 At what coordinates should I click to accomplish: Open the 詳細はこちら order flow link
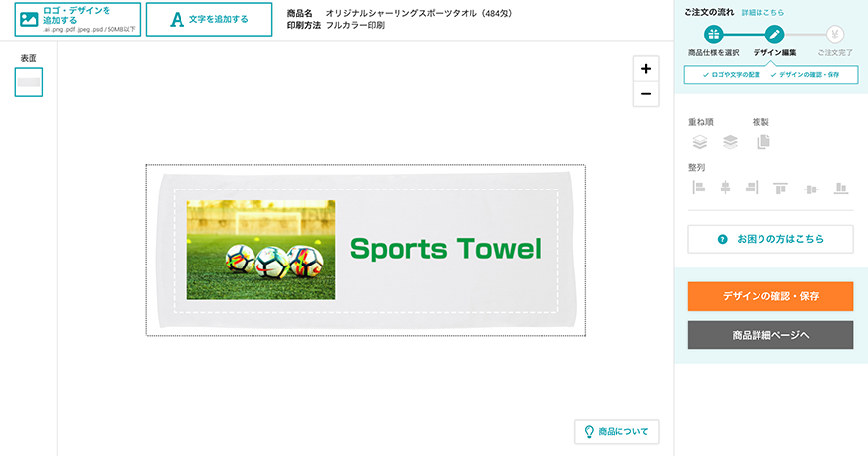(x=762, y=12)
